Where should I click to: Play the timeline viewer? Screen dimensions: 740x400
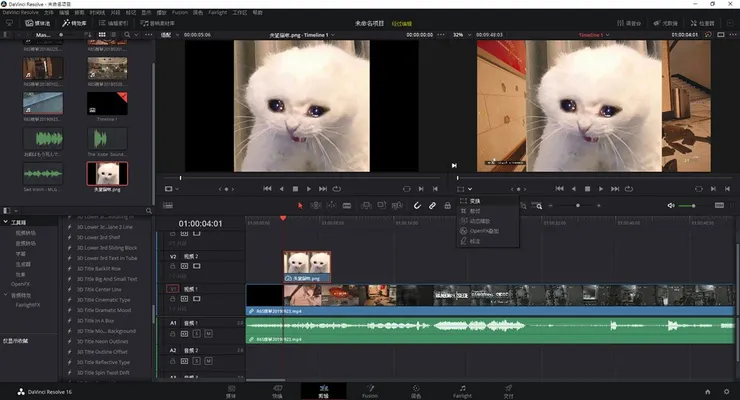pos(601,189)
